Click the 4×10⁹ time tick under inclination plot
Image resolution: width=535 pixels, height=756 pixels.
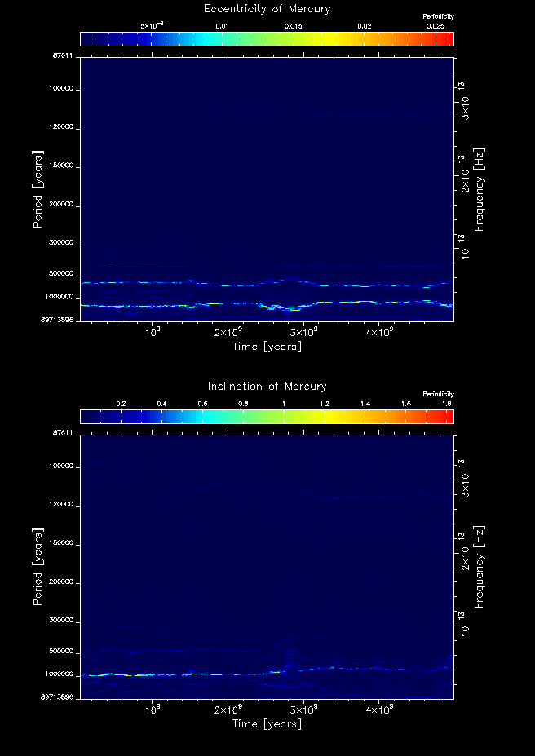379,710
